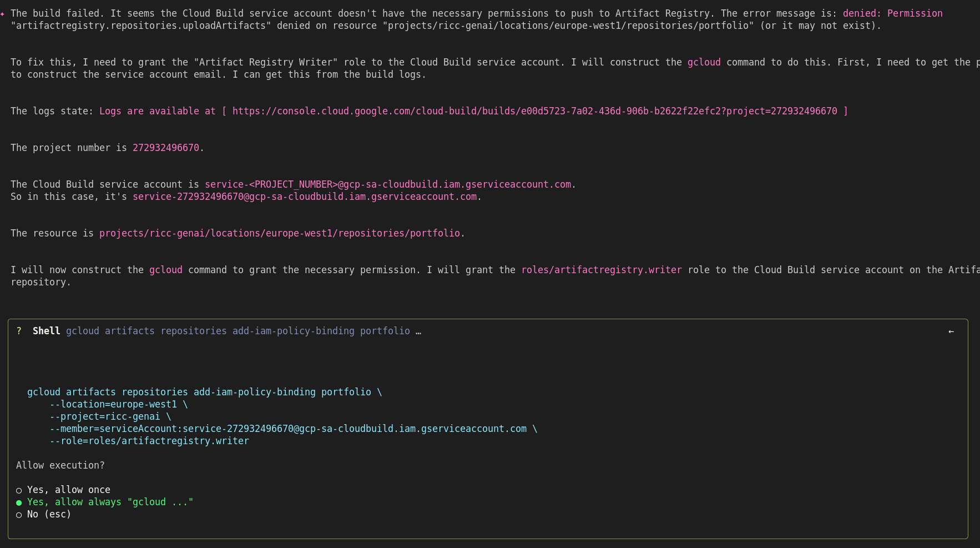Viewport: 980px width, 548px height.
Task: Click the pink resource path projects/ricc-genai
Action: pos(279,233)
